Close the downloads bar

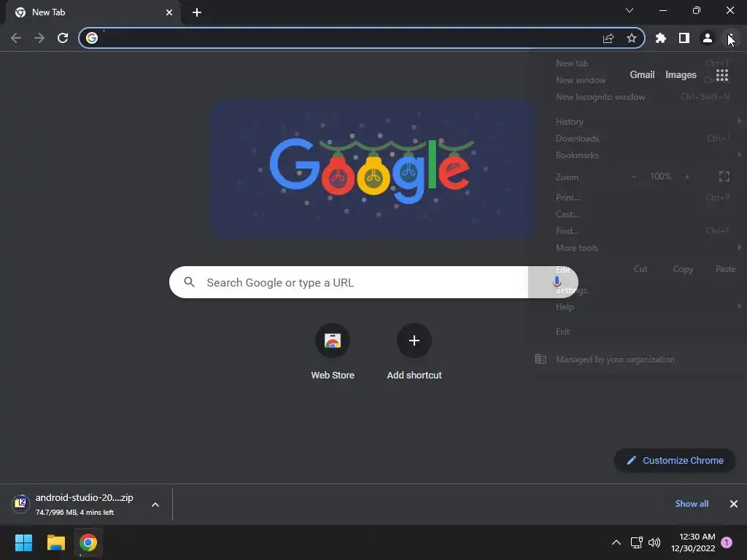point(734,504)
